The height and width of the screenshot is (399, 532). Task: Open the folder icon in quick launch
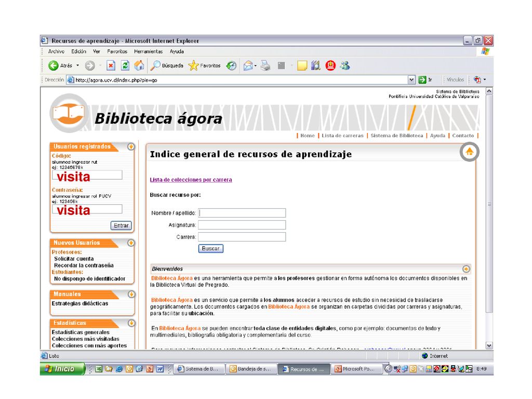point(109,369)
